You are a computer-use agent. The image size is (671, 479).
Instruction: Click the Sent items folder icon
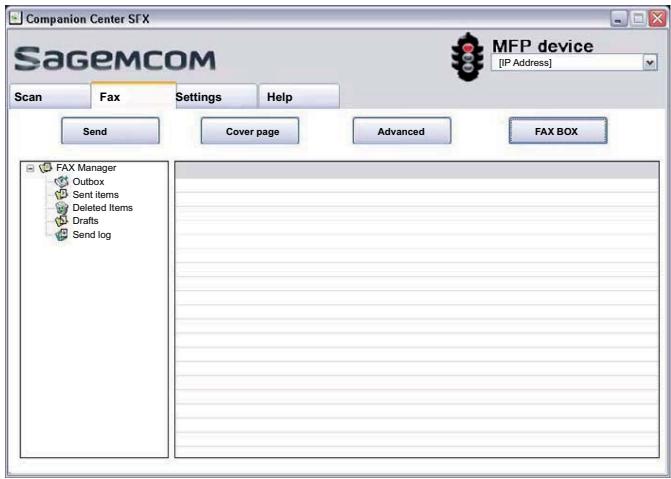[x=62, y=194]
